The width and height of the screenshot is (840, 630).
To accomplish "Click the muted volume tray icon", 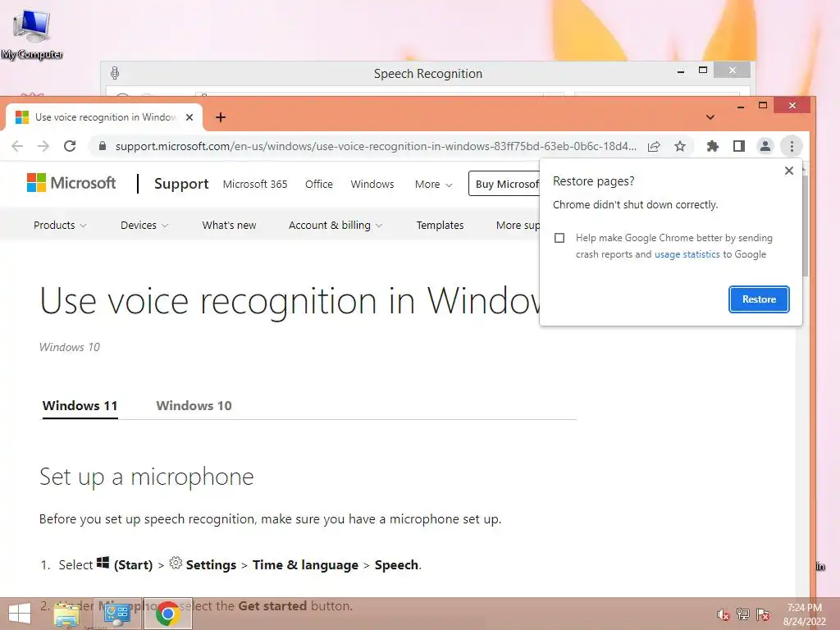I will [723, 614].
